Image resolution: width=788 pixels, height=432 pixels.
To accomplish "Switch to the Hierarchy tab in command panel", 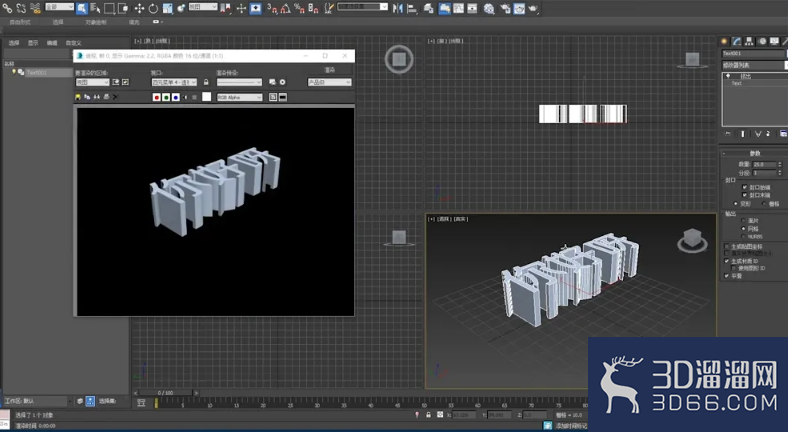I will coord(749,41).
